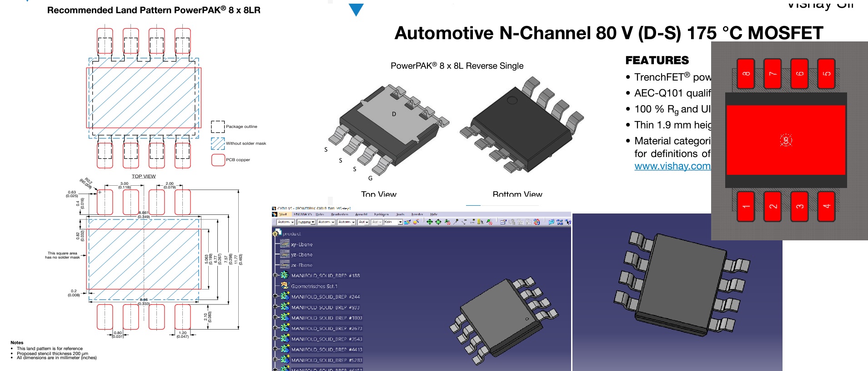Open the Hilfe menu
The height and width of the screenshot is (371, 868).
pyautogui.click(x=434, y=214)
